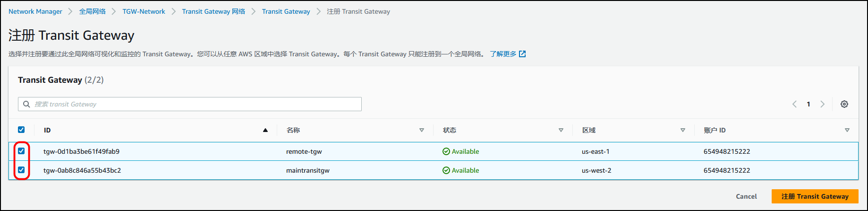868x211 pixels.
Task: Go to previous page arrow
Action: [794, 104]
